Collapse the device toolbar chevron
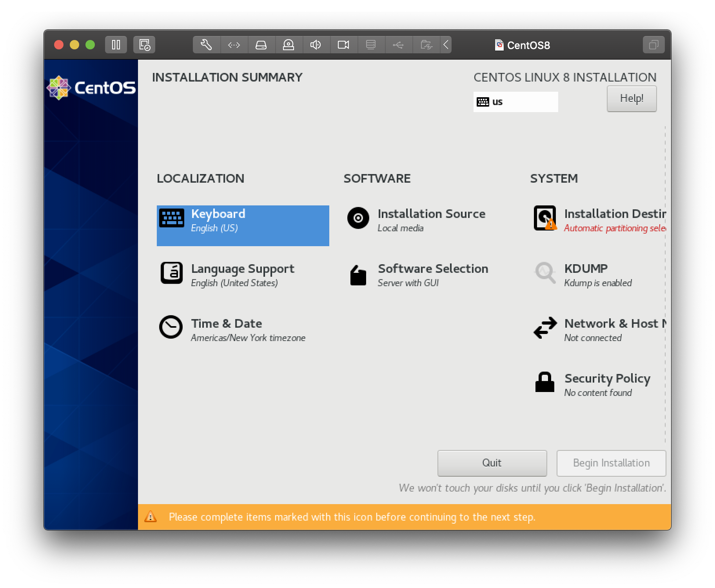 point(446,45)
